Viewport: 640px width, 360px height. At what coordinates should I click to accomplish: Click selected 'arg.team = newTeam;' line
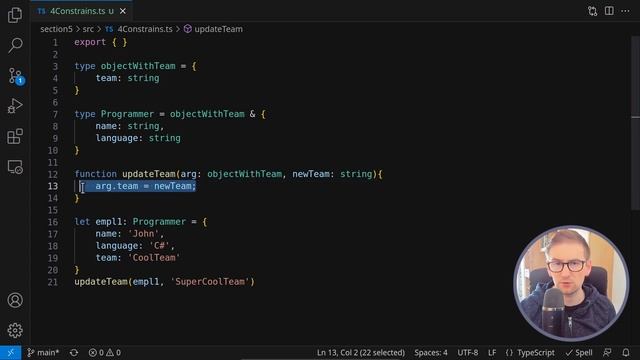point(146,186)
